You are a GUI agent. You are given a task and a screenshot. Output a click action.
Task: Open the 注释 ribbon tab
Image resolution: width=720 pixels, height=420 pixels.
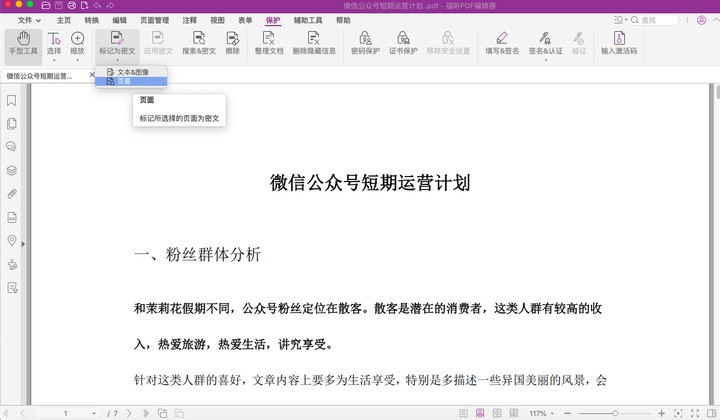point(189,20)
